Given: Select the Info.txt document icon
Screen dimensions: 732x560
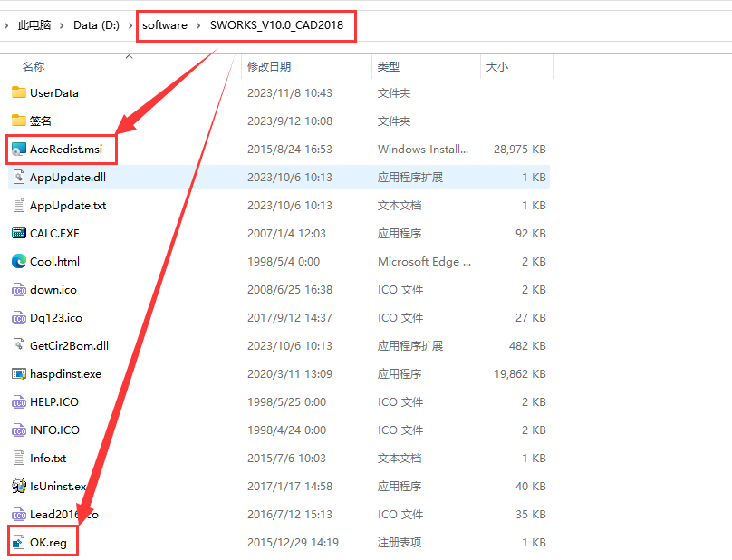Looking at the screenshot, I should (19, 458).
